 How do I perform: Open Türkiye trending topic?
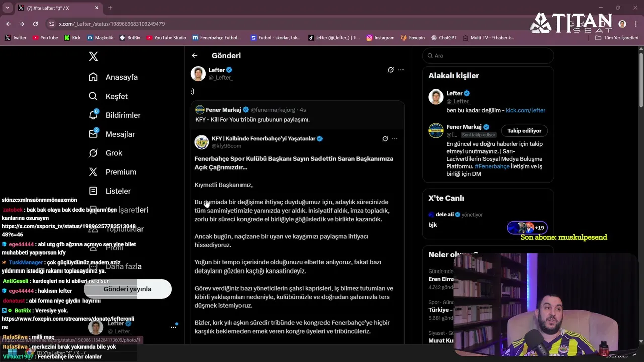pyautogui.click(x=441, y=310)
